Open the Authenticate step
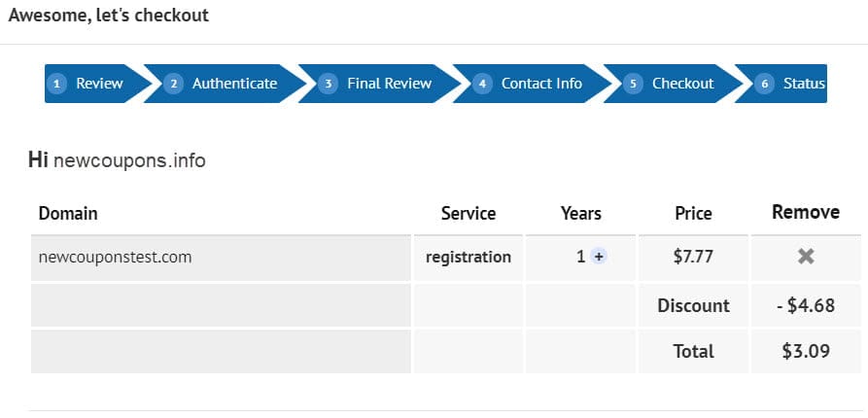868x418 pixels. pyautogui.click(x=234, y=84)
